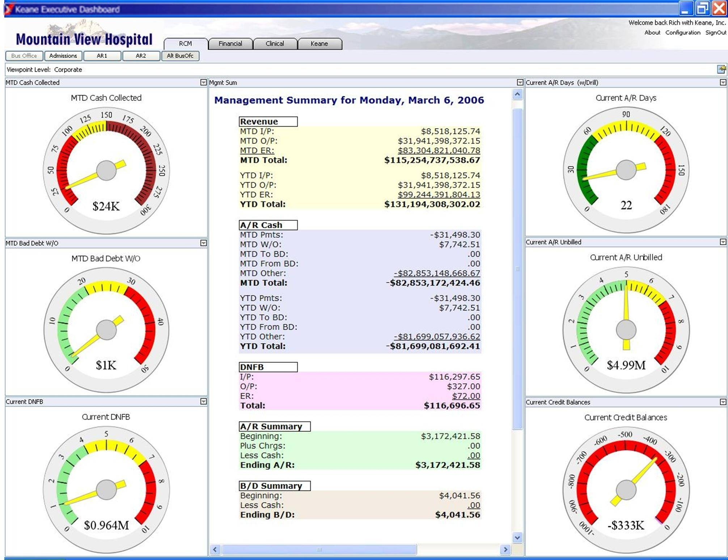Click scroll right arrow in Mgmt Sum

pos(505,550)
